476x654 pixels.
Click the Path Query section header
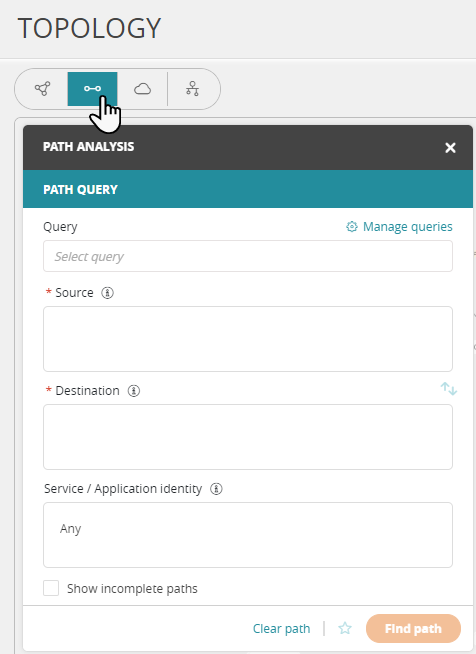coord(248,189)
